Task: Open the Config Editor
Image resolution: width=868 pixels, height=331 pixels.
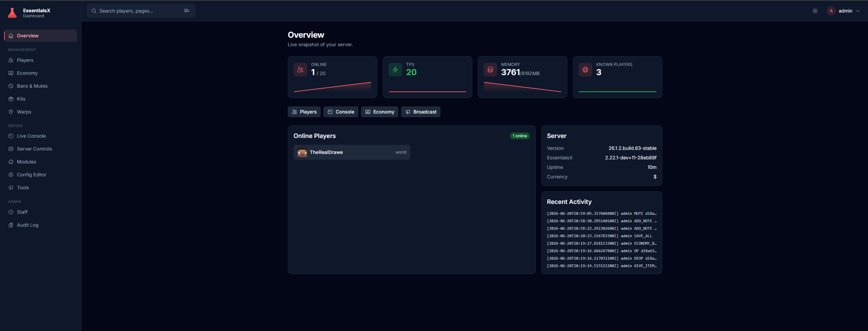Action: [41, 175]
